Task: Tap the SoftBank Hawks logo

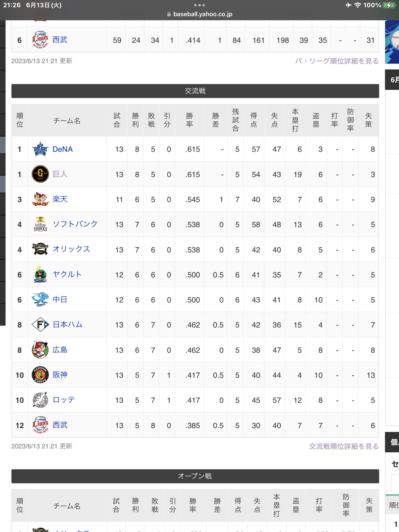Action: click(40, 224)
